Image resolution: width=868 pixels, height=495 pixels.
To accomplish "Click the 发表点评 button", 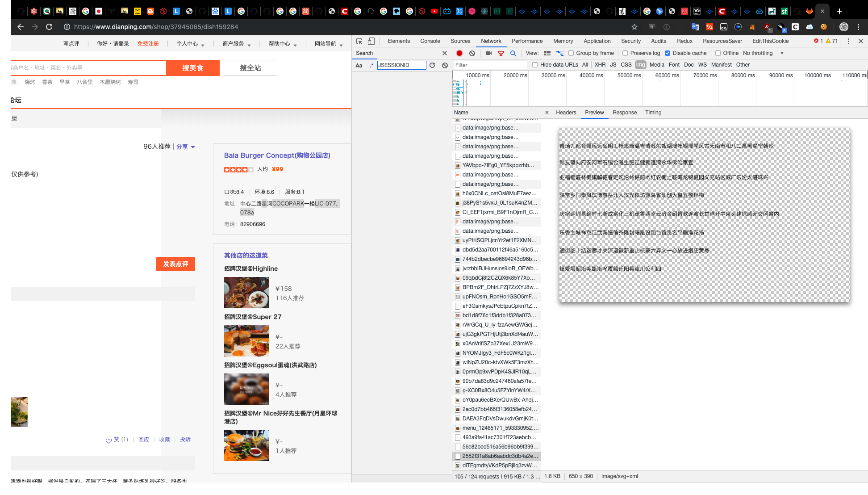I will [175, 264].
